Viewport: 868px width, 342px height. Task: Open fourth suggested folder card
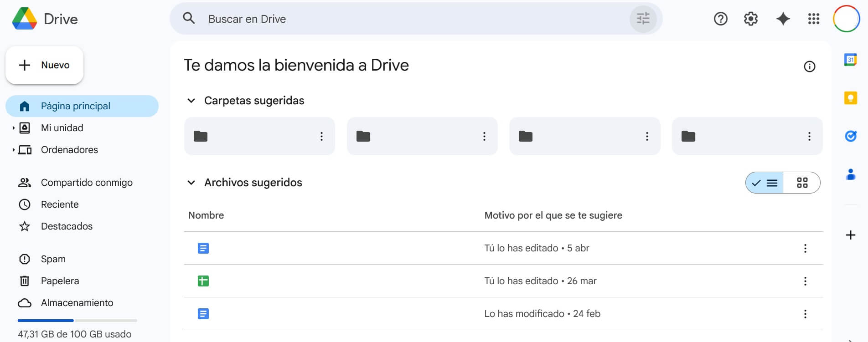click(x=747, y=136)
